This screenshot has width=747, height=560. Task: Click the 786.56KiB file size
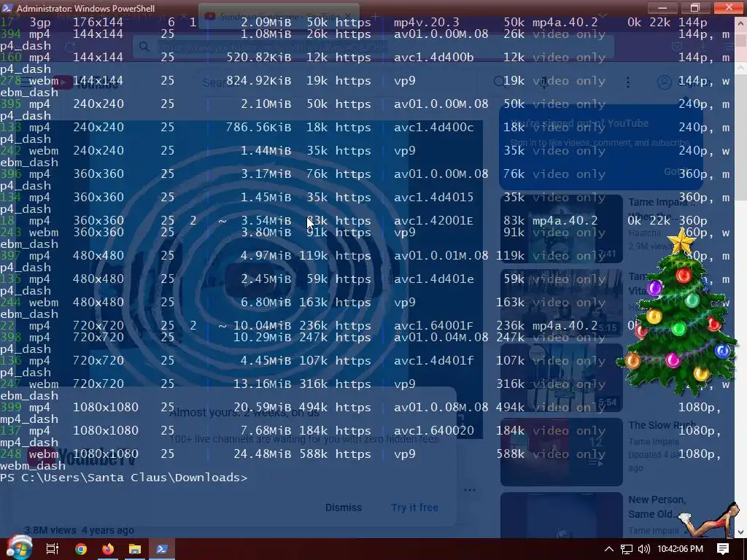[259, 127]
